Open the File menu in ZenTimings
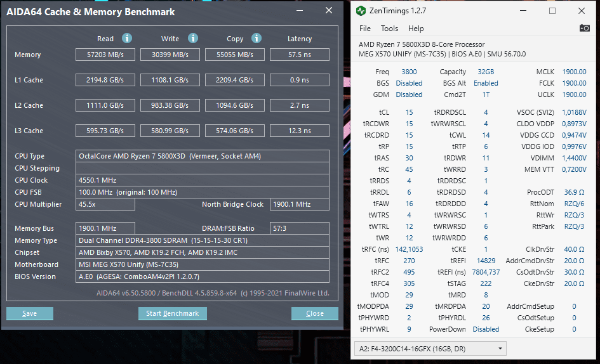This screenshot has width=600, height=364. coord(365,29)
